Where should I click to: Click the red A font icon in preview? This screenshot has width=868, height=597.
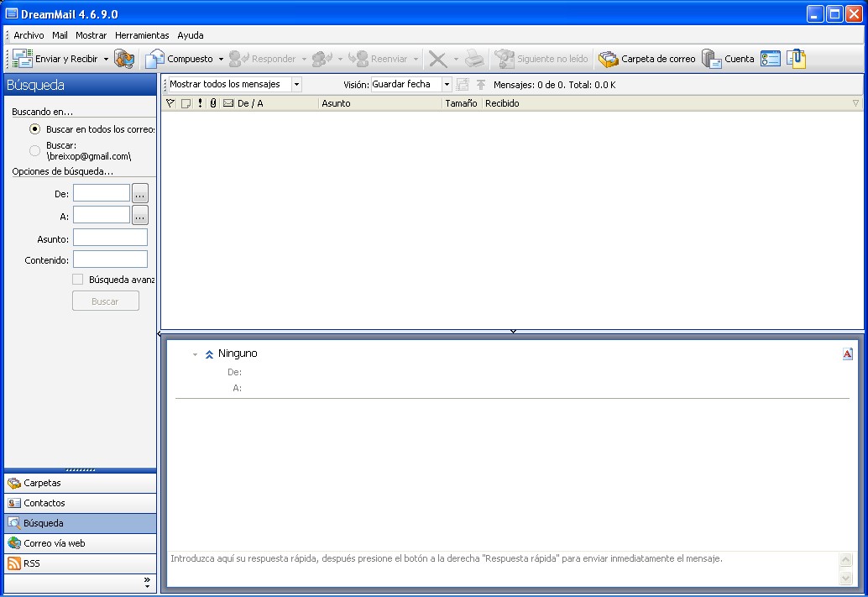[848, 353]
